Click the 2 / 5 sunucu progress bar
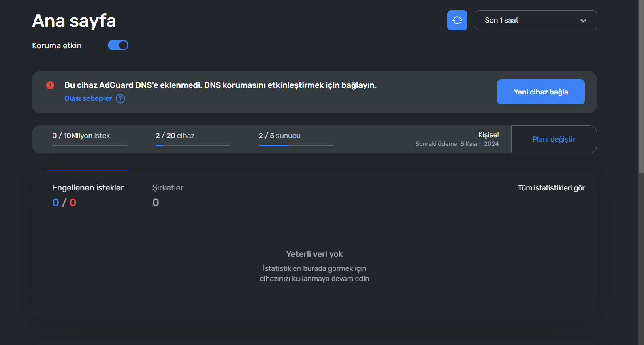 (296, 145)
